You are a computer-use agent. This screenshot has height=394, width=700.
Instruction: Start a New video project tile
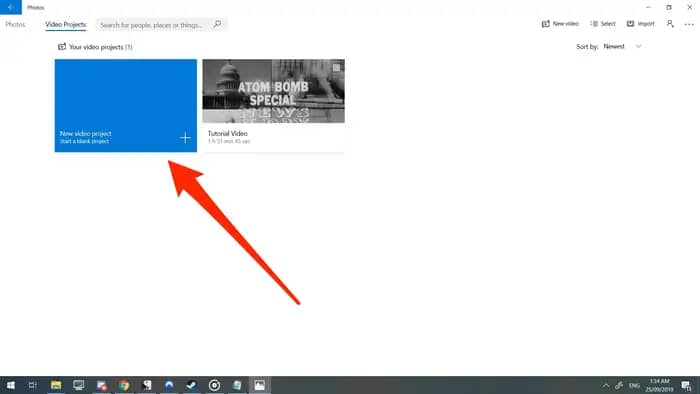coord(125,106)
